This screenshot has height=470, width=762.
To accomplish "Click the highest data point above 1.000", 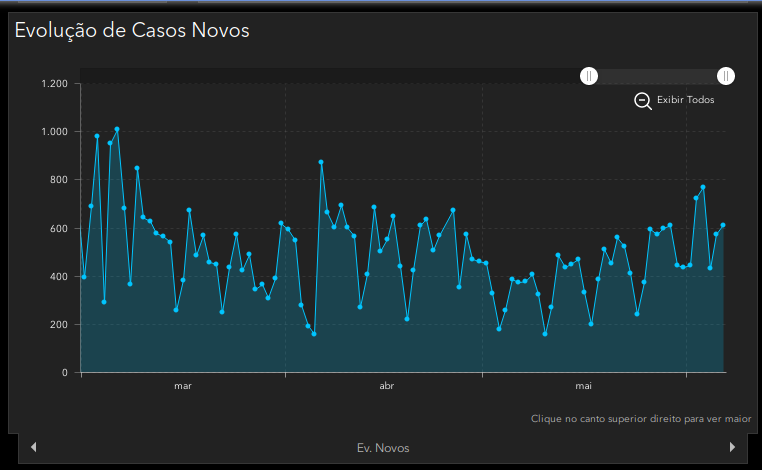I will (x=117, y=129).
